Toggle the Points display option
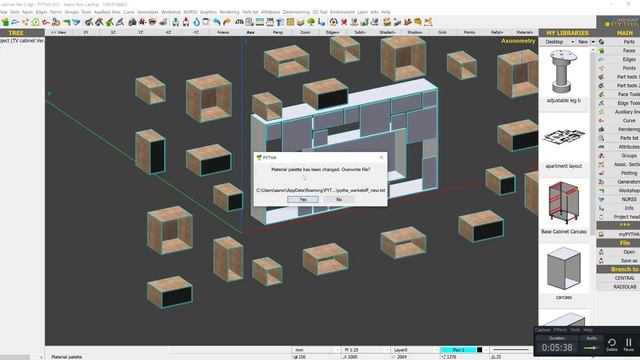The width and height of the screenshot is (640, 360). [469, 32]
